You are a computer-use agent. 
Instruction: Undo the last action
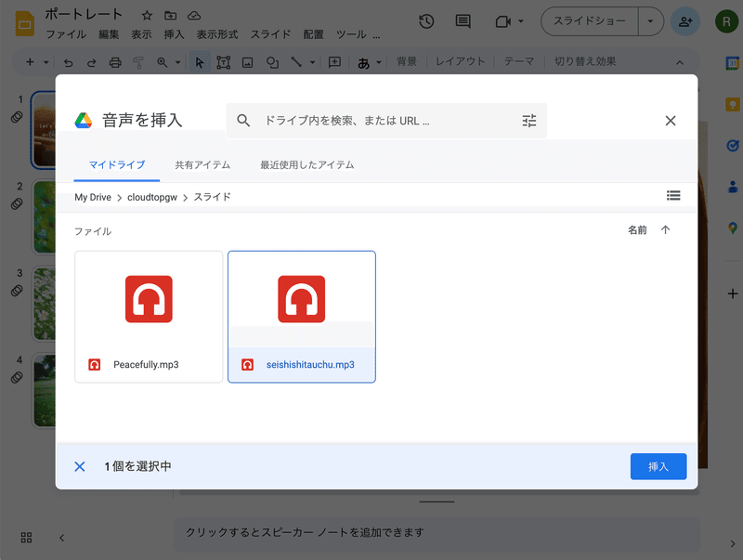click(68, 62)
